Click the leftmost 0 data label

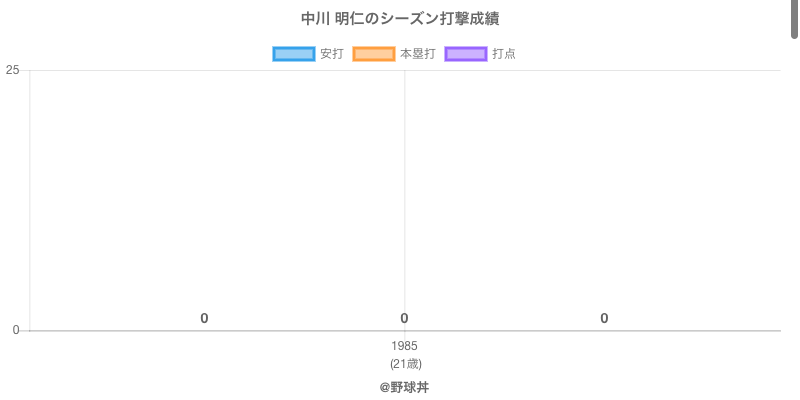(x=204, y=318)
